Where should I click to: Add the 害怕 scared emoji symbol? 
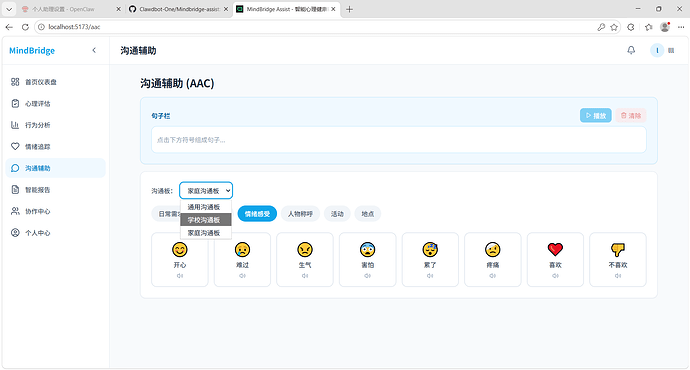click(367, 260)
